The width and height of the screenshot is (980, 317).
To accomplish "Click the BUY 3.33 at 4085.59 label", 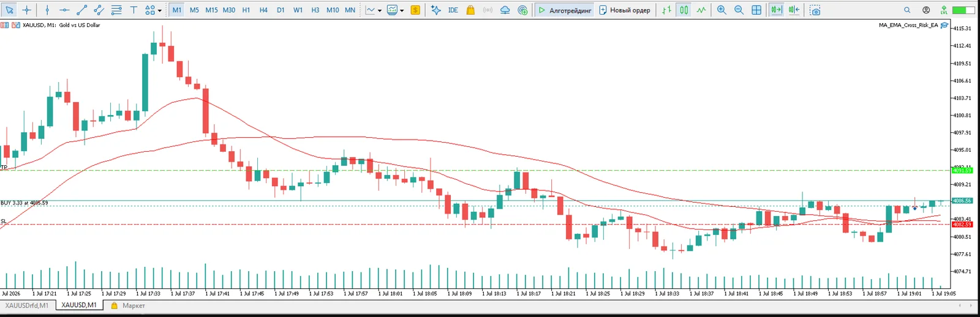I will [24, 203].
